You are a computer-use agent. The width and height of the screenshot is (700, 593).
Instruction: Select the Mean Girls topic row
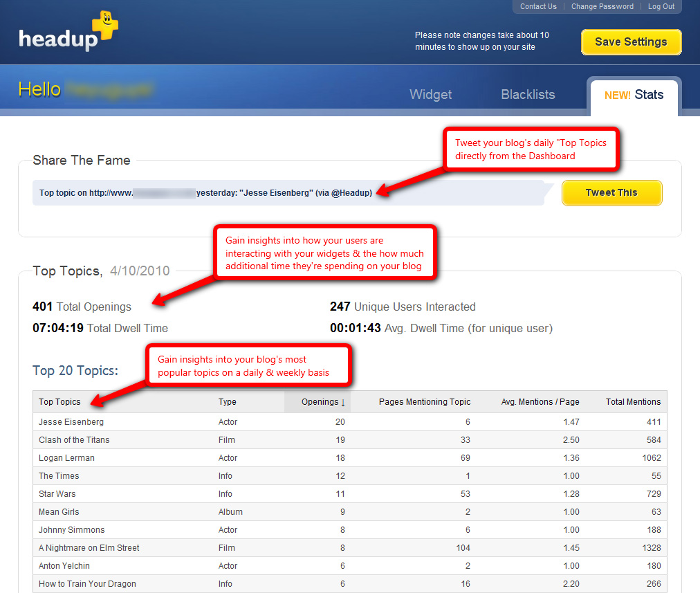pos(349,512)
